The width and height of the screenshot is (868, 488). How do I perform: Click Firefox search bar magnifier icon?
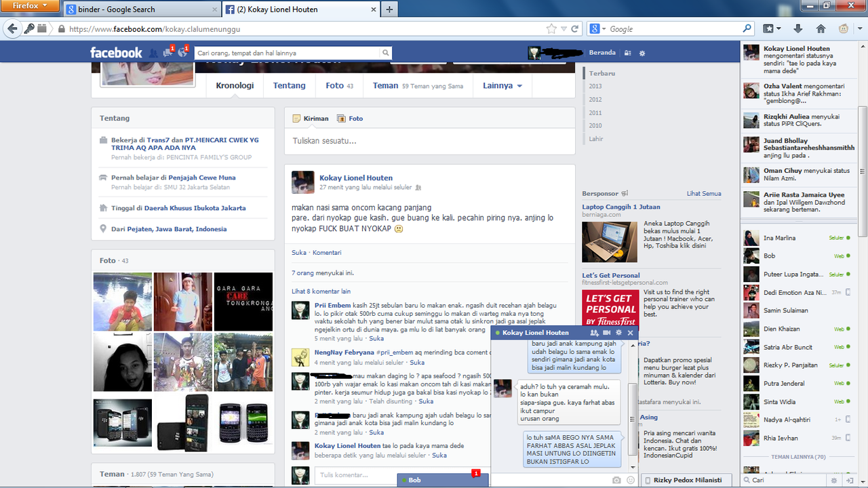click(747, 28)
